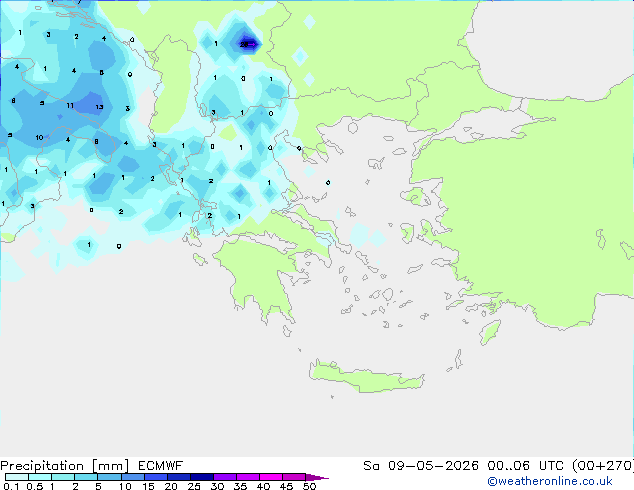Click the 40–45 mm magenta legend swatch
The image size is (634, 490).
point(272,477)
